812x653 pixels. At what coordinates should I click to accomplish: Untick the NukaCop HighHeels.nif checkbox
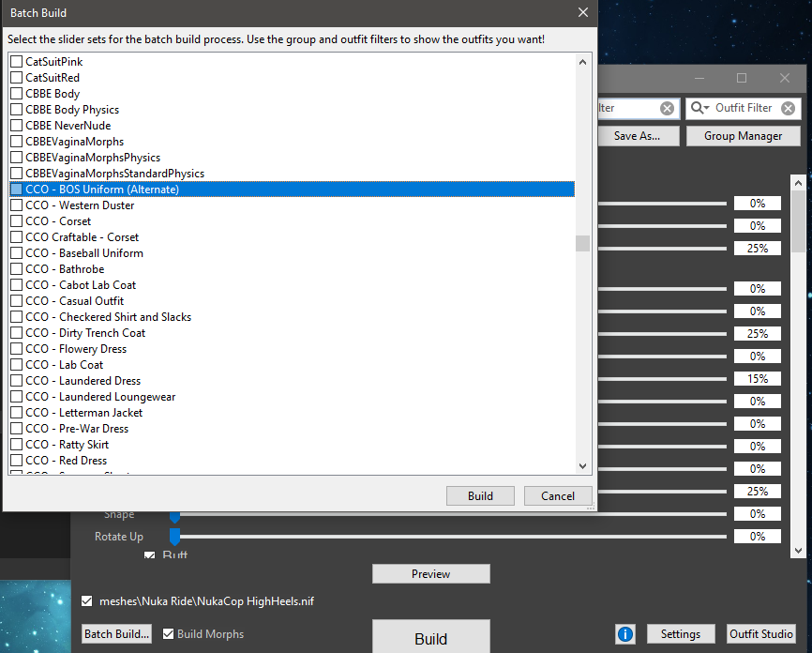point(87,600)
